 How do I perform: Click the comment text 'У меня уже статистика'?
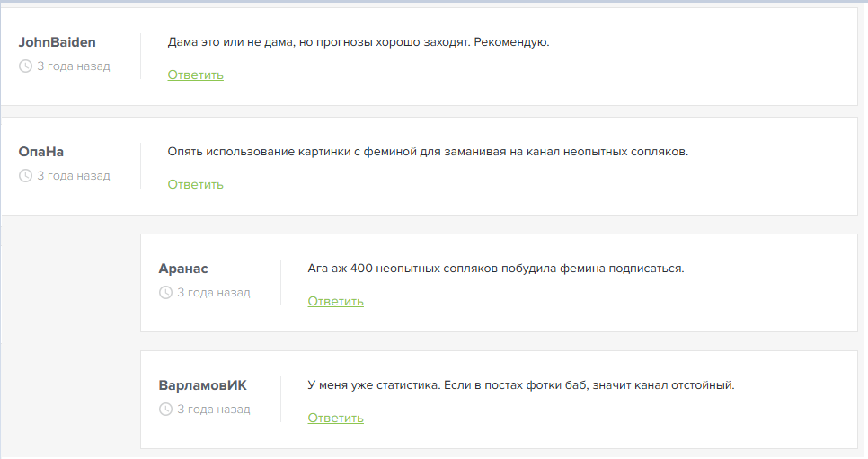520,385
